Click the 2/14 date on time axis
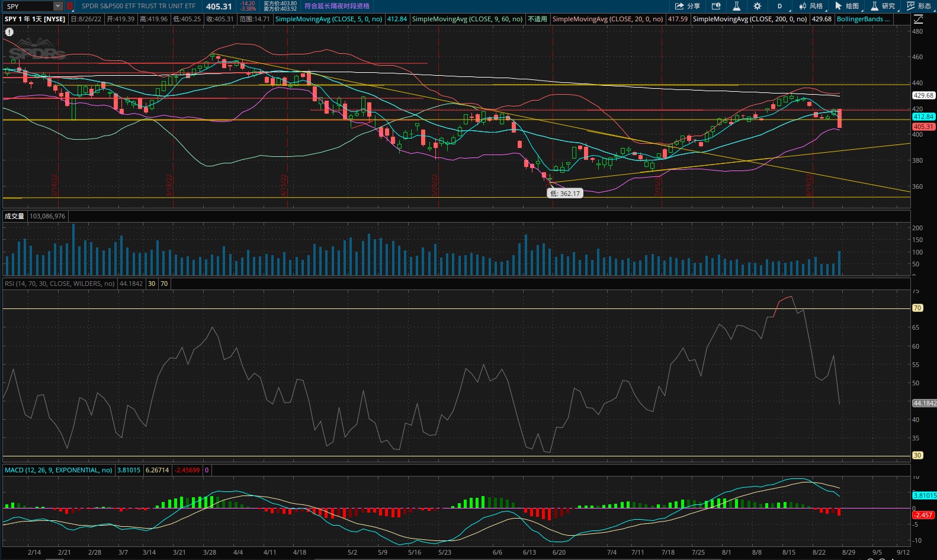 pos(34,552)
